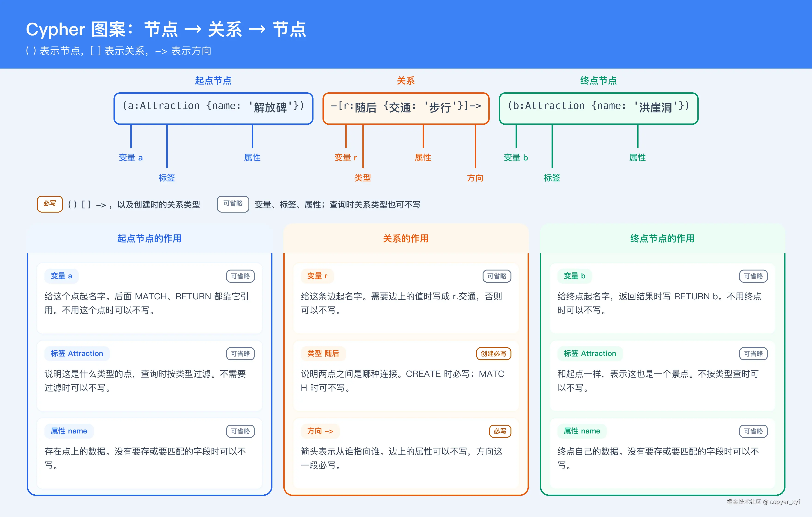Click the description beginning "终点自己的数据"
Image resolution: width=812 pixels, height=517 pixels.
(x=658, y=458)
